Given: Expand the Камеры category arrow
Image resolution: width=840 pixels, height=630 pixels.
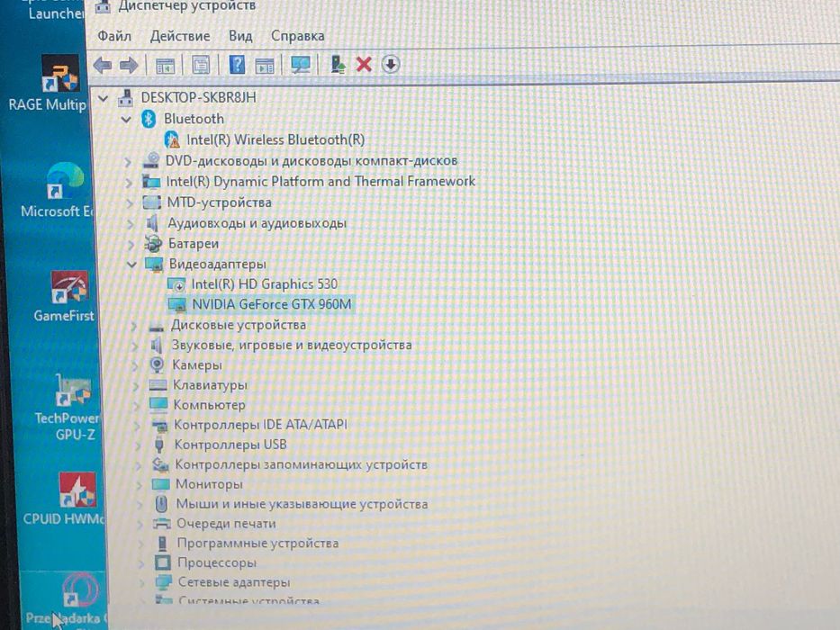Looking at the screenshot, I should [136, 365].
